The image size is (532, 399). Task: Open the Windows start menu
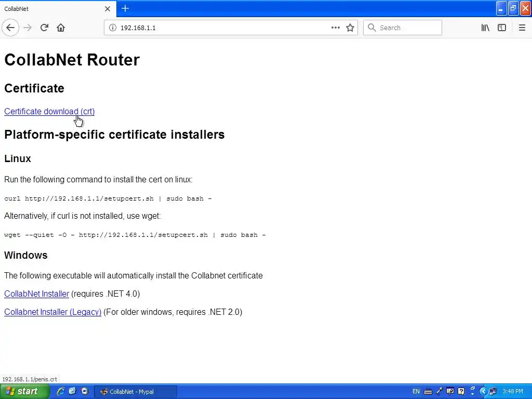pyautogui.click(x=24, y=392)
